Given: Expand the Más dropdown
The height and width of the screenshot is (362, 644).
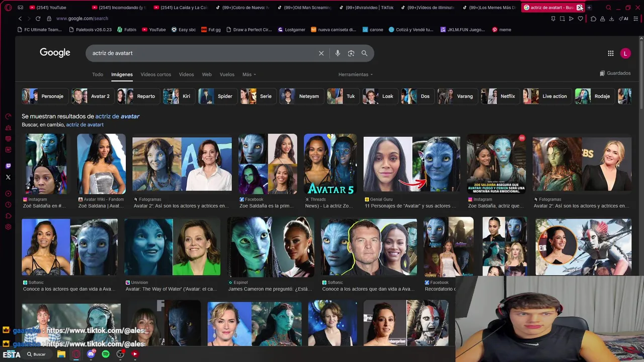Looking at the screenshot, I should pyautogui.click(x=249, y=74).
